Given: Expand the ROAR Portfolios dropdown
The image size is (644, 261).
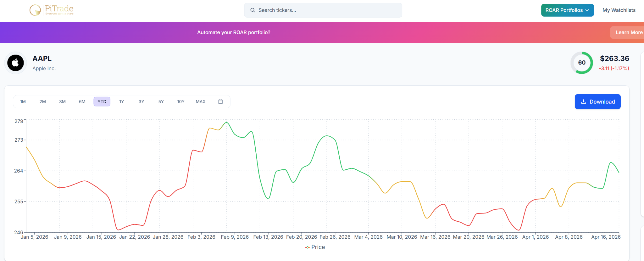Looking at the screenshot, I should tap(567, 10).
